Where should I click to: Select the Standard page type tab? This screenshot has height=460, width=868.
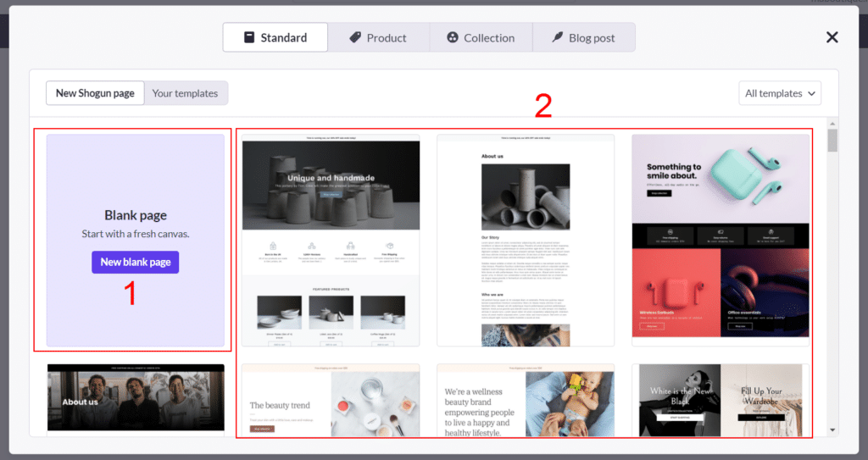click(275, 37)
